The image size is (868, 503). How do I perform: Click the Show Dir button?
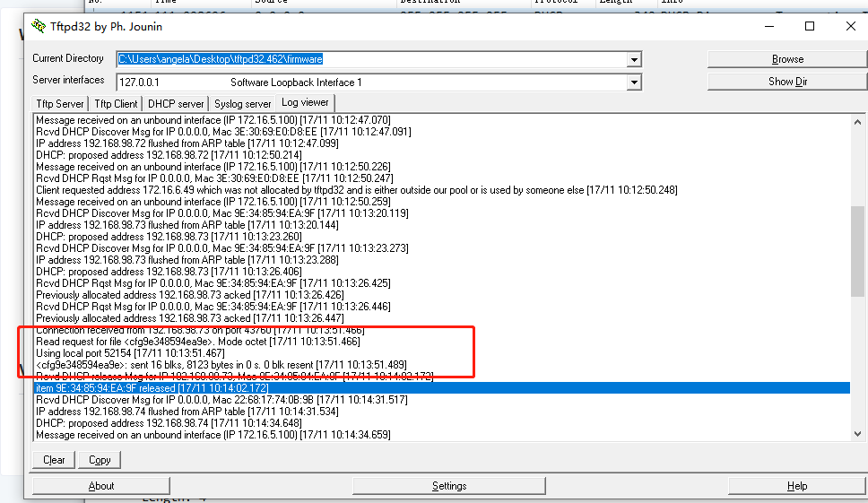787,82
